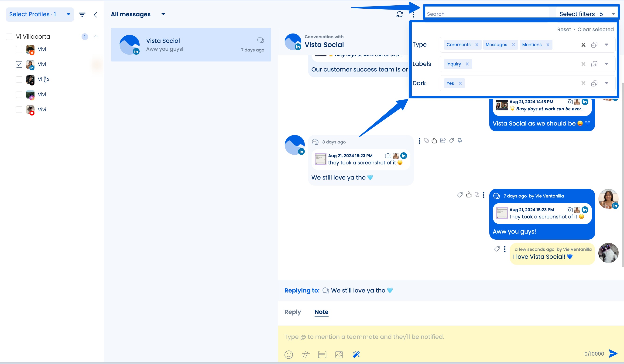Click Reset in the filters panel
Image resolution: width=624 pixels, height=364 pixels.
point(564,29)
